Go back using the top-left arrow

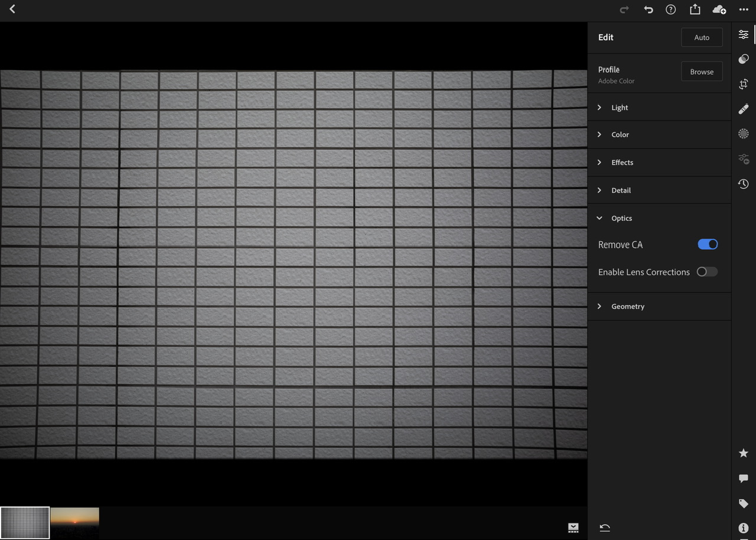click(x=12, y=9)
